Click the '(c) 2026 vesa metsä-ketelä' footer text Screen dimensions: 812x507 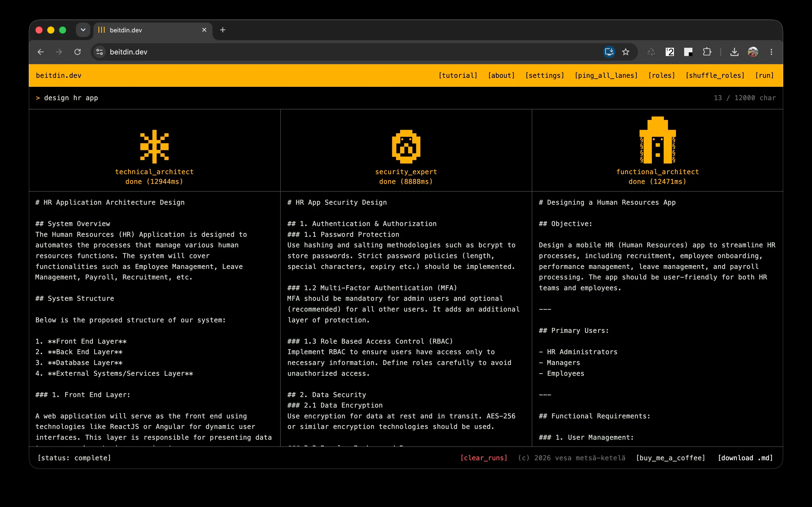[x=572, y=458]
